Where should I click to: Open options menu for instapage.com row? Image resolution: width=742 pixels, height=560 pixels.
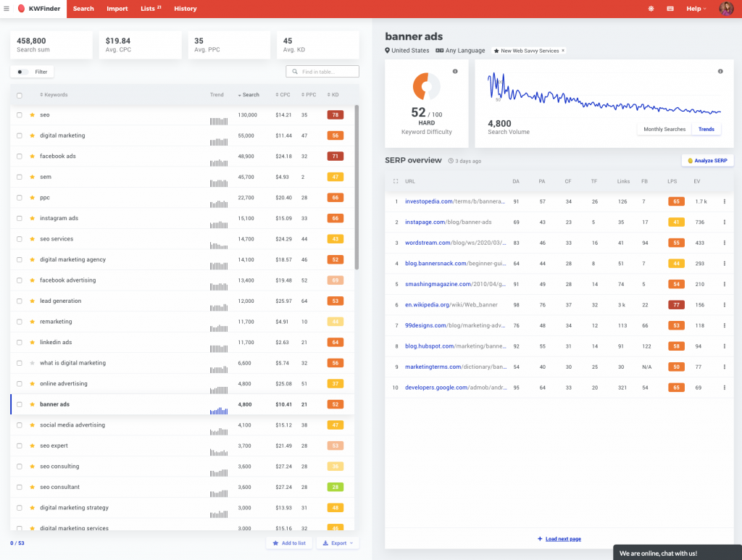coord(724,222)
